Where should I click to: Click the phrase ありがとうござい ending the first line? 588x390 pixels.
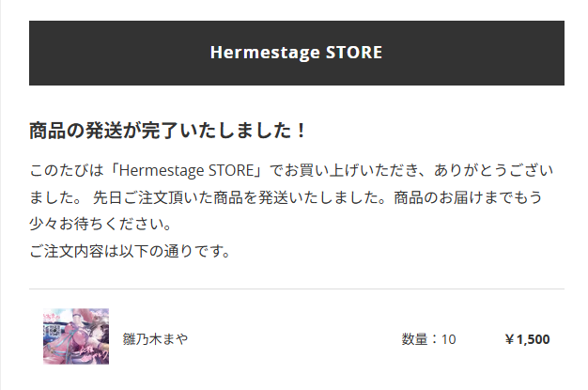(493, 170)
